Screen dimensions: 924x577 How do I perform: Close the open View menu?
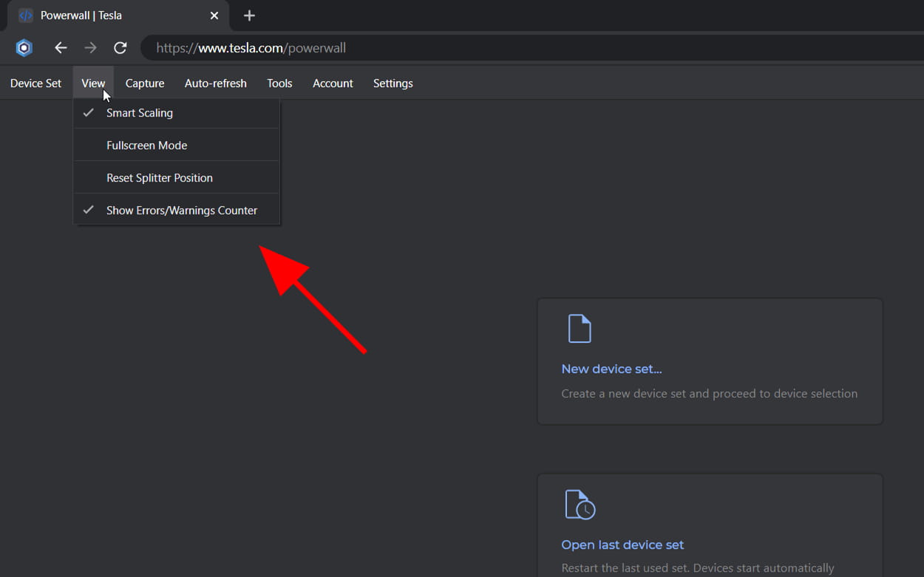93,83
